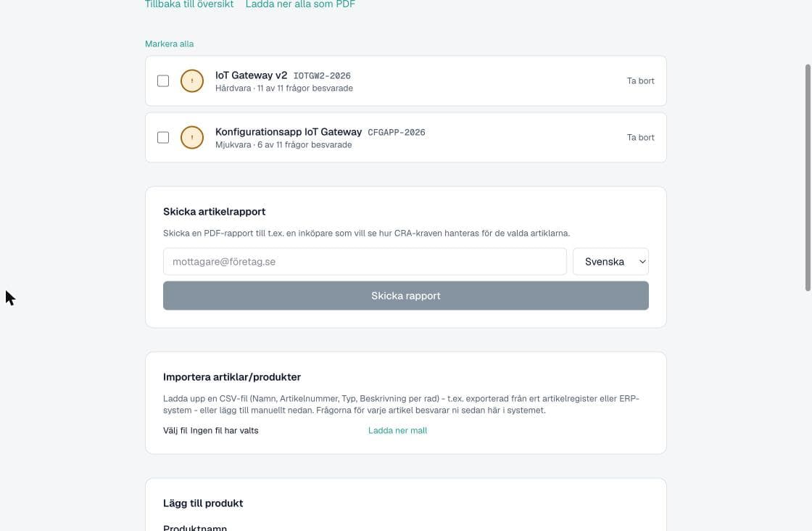Image resolution: width=812 pixels, height=531 pixels.
Task: Open the Svenska language dropdown
Action: (x=610, y=262)
